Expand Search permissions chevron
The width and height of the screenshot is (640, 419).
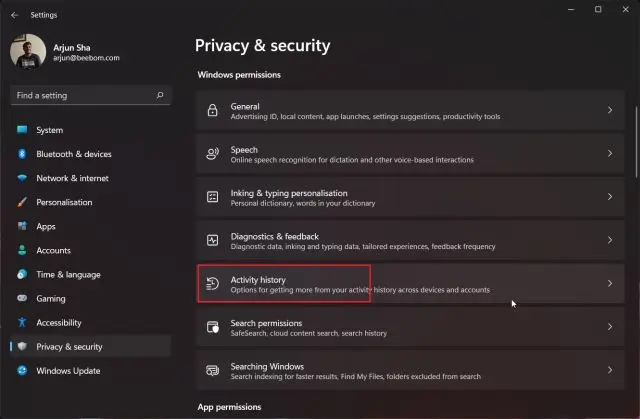610,327
